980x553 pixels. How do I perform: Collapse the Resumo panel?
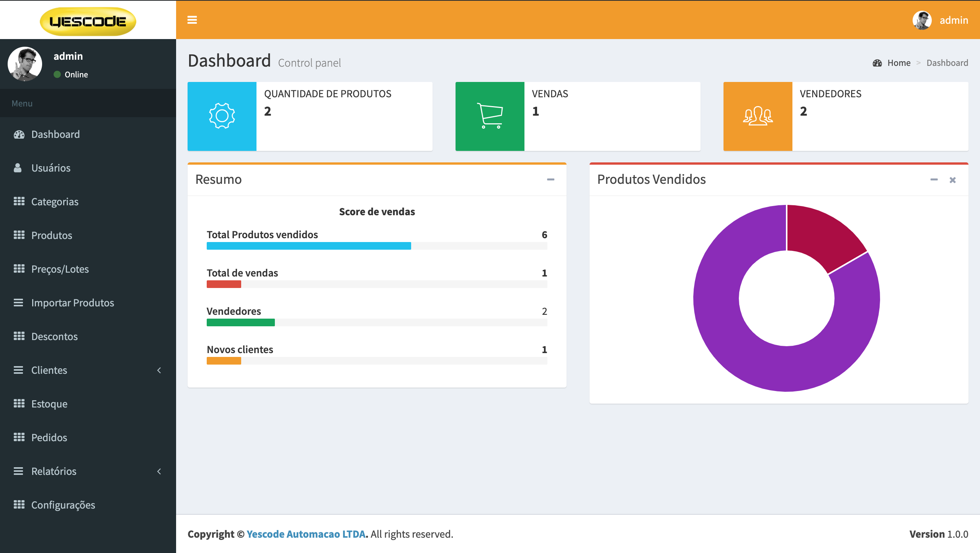click(550, 180)
